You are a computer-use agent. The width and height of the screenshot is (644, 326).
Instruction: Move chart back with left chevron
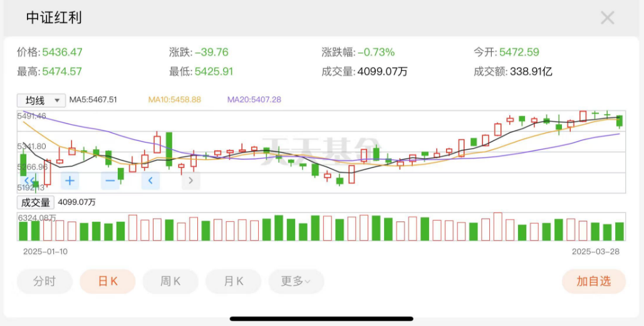[x=150, y=181]
